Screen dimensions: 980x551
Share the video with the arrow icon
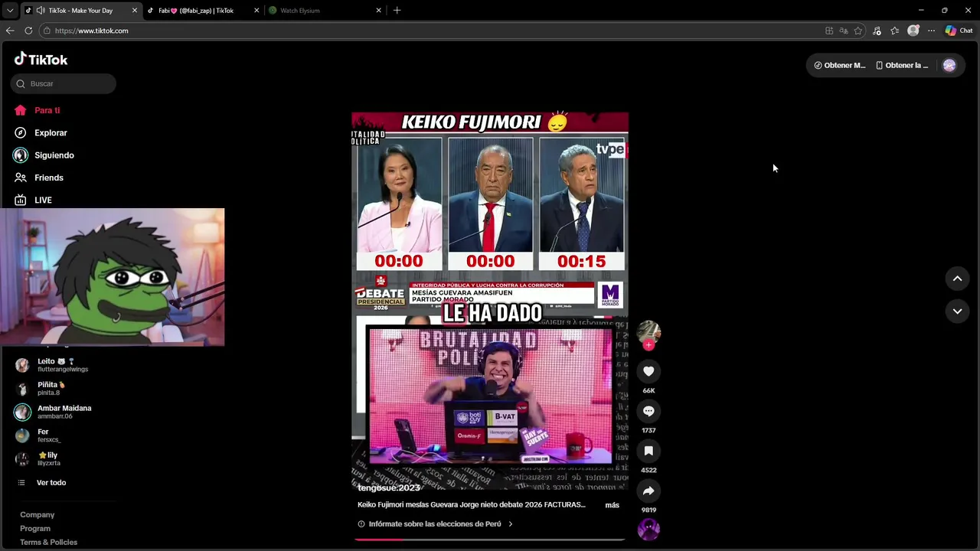[648, 491]
